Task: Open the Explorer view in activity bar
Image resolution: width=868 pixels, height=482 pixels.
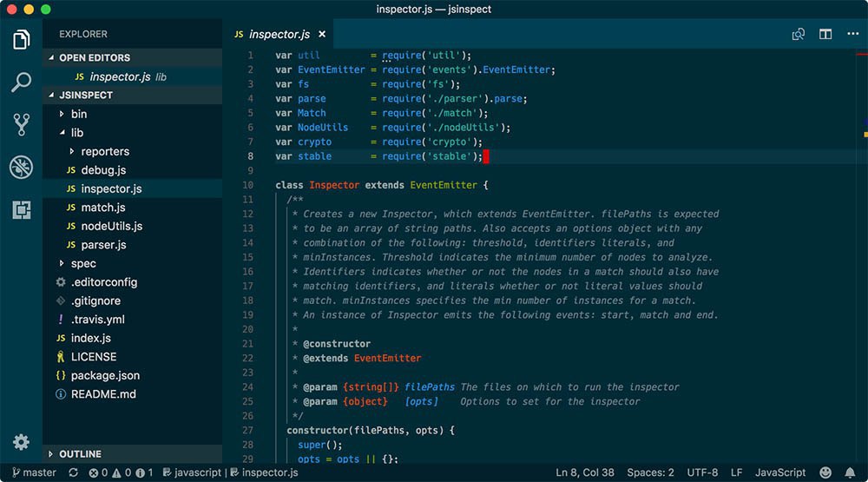Action: click(x=22, y=40)
